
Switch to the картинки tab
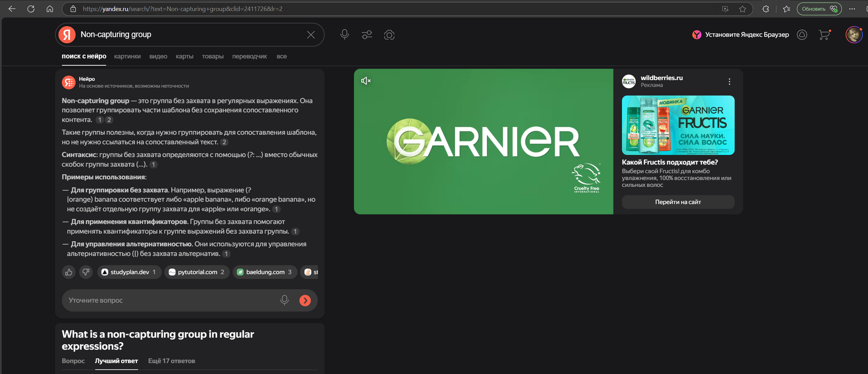click(127, 56)
